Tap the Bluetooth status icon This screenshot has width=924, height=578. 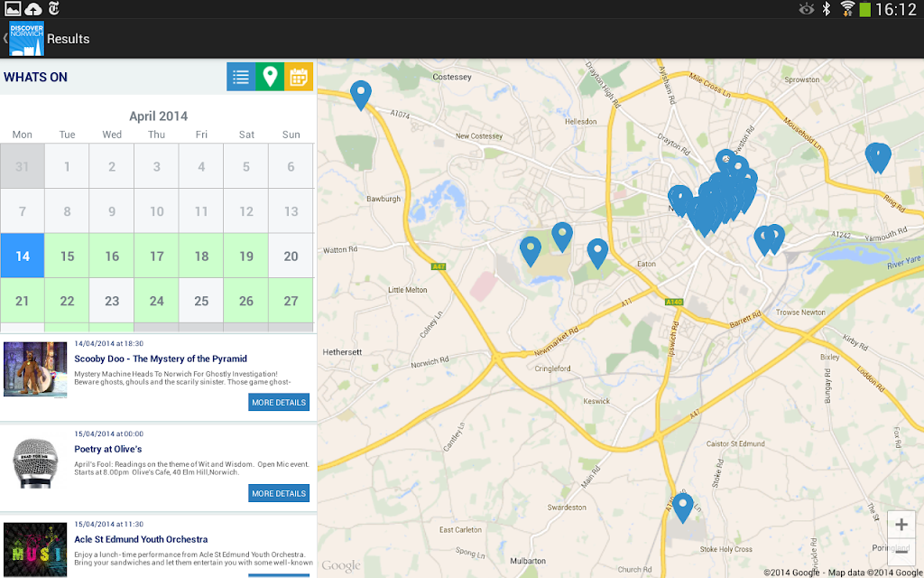(x=827, y=9)
